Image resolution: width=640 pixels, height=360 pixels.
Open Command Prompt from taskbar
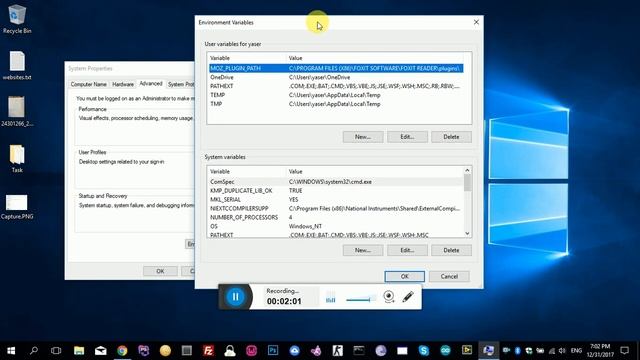359,350
